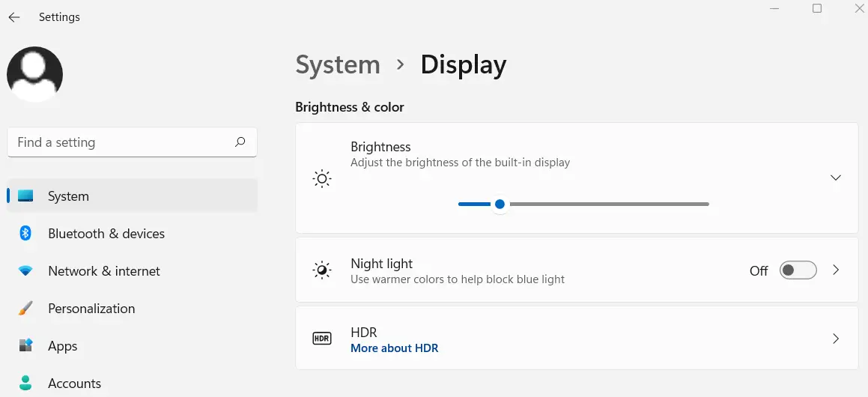Click the Personalization paintbrush icon

[25, 309]
